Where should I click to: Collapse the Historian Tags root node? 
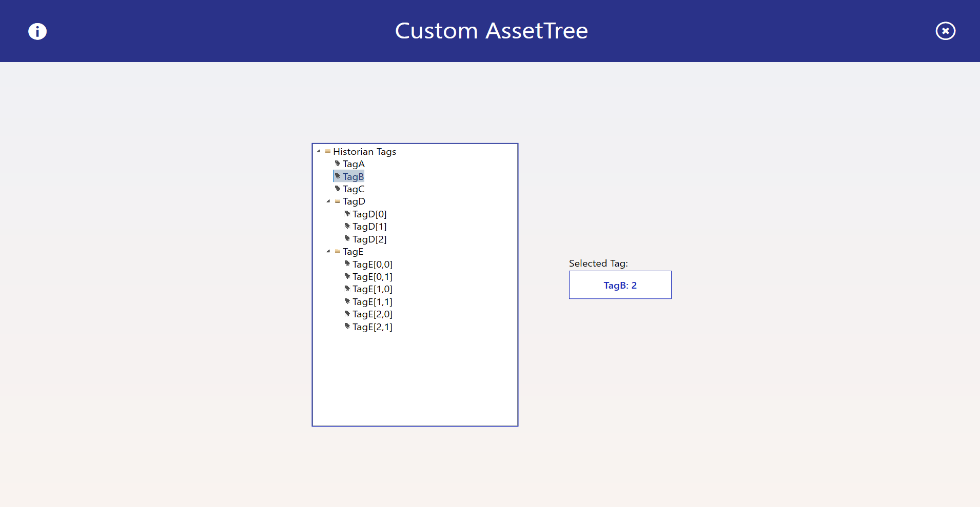tap(319, 151)
